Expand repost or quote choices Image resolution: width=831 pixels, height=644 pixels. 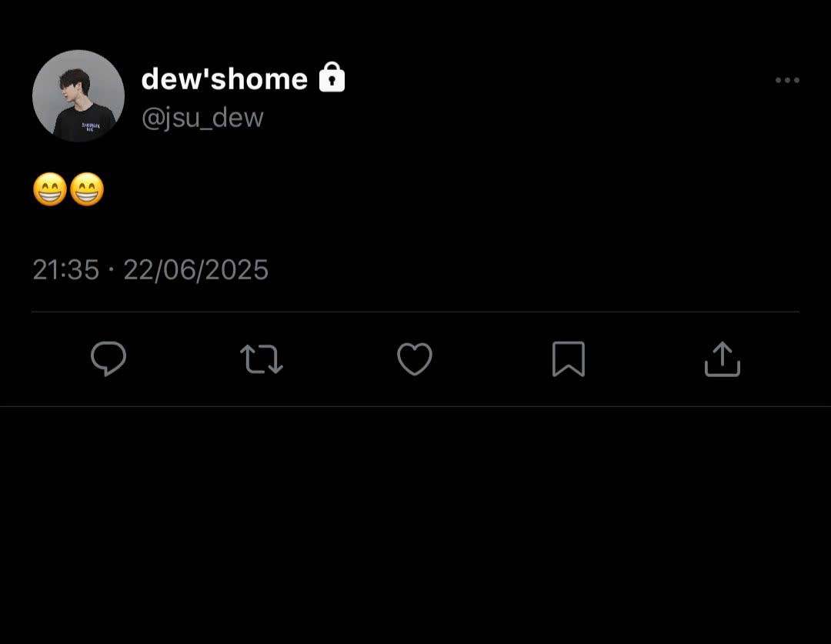[262, 359]
